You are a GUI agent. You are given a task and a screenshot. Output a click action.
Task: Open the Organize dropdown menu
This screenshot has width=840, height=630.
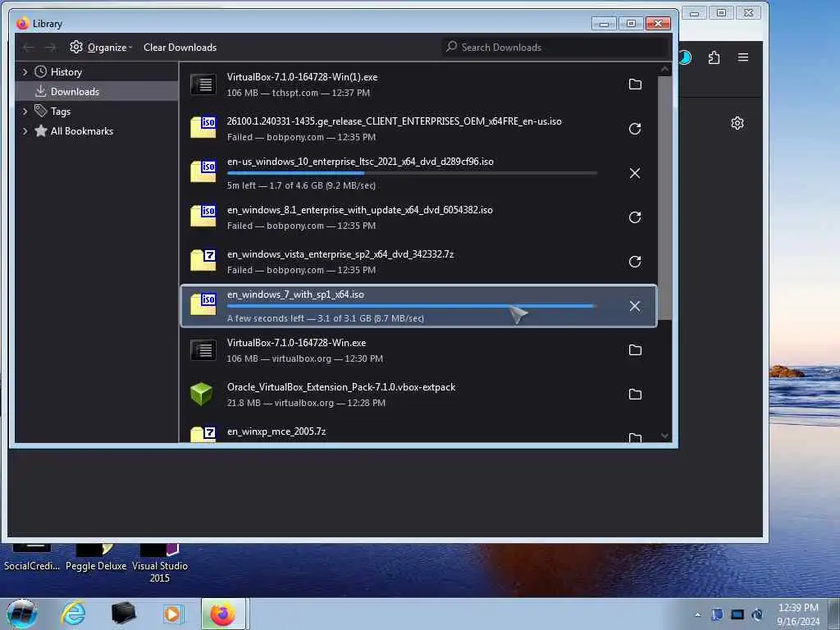click(101, 47)
